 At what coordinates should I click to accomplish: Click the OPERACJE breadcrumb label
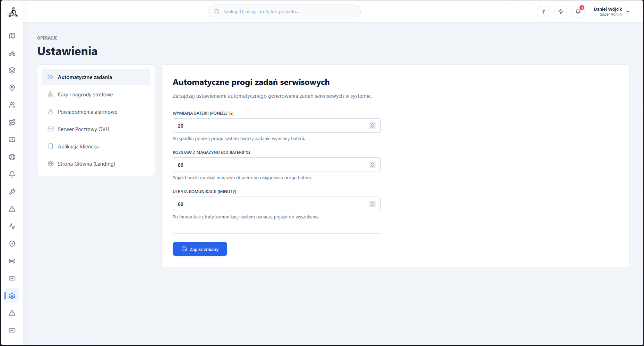(x=47, y=38)
